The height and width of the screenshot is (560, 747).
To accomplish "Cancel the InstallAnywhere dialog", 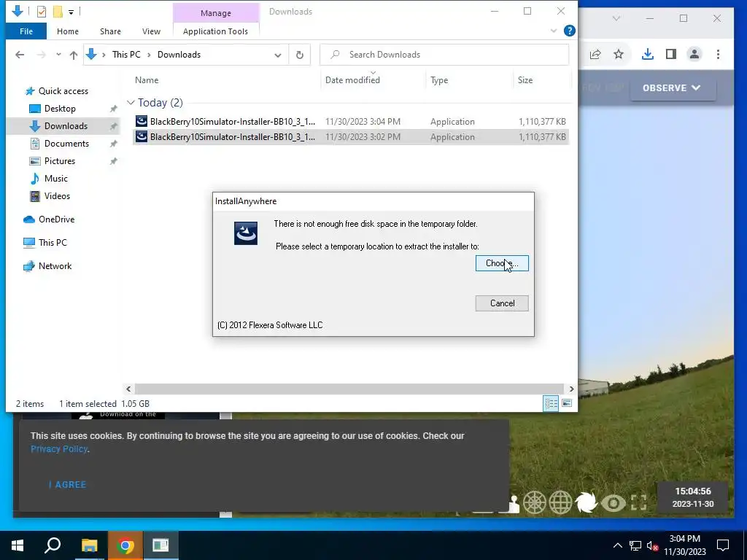I will [x=502, y=303].
